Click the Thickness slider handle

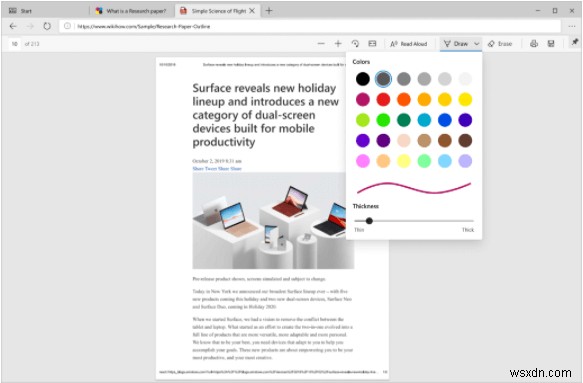369,221
